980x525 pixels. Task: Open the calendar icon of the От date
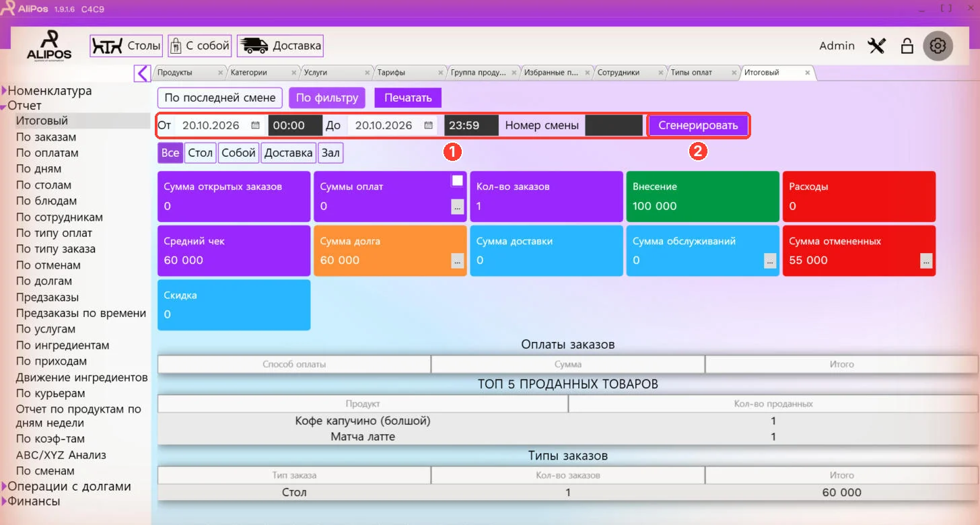(x=255, y=125)
